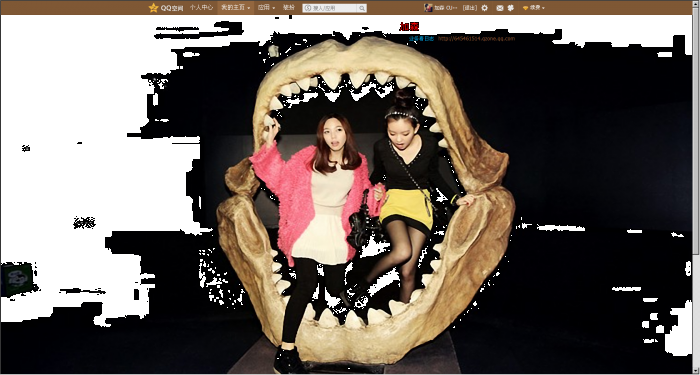Viewport: 700px width, 375px height.
Task: Open the 个人中心 page
Action: 201,8
